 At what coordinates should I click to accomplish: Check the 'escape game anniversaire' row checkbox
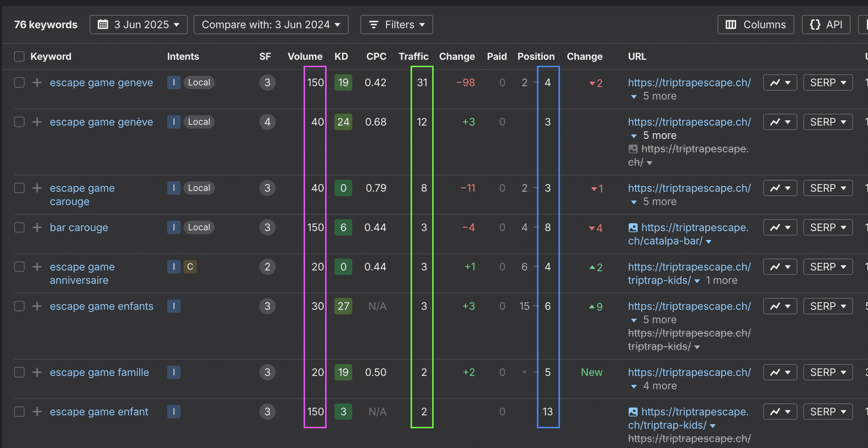coord(19,267)
